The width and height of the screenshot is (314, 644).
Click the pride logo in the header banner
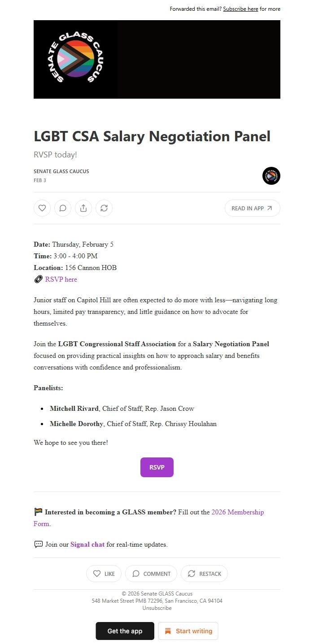pos(75,59)
